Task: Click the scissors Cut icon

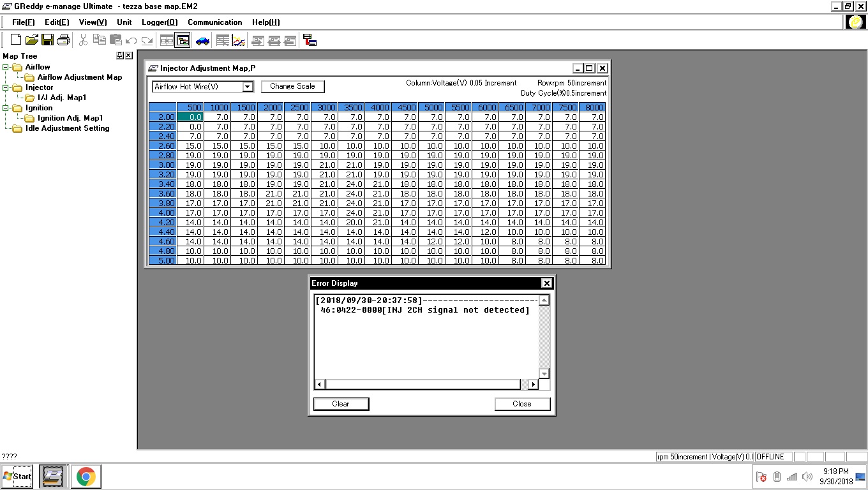Action: (83, 40)
